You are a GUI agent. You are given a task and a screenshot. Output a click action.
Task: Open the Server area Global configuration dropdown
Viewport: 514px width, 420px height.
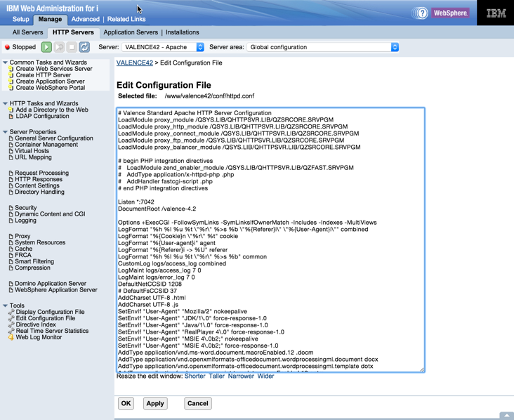coord(323,47)
